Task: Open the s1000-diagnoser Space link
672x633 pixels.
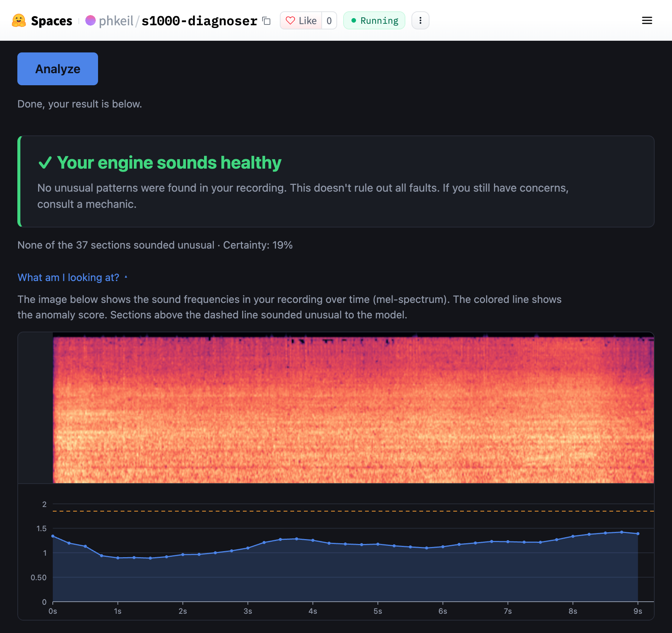Action: click(x=199, y=21)
